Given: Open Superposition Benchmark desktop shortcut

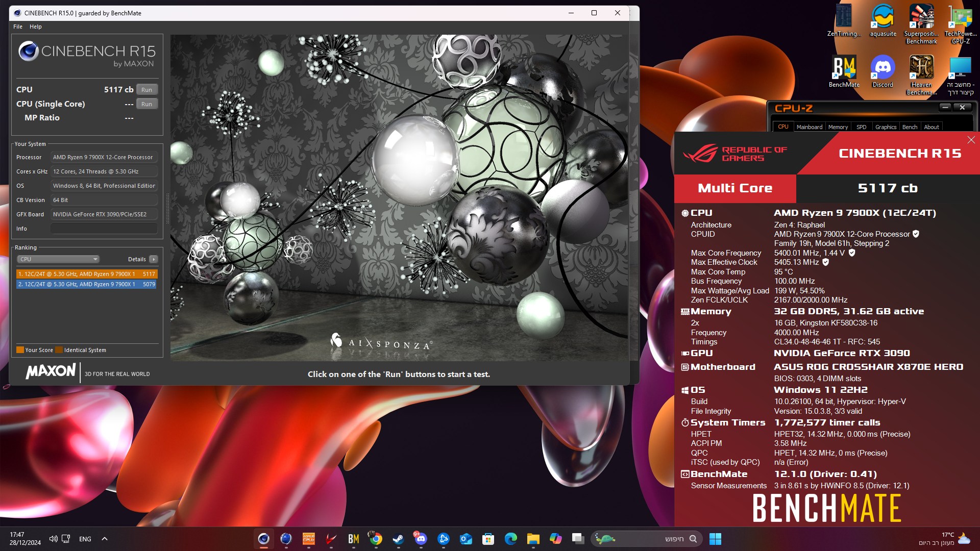Looking at the screenshot, I should [922, 24].
